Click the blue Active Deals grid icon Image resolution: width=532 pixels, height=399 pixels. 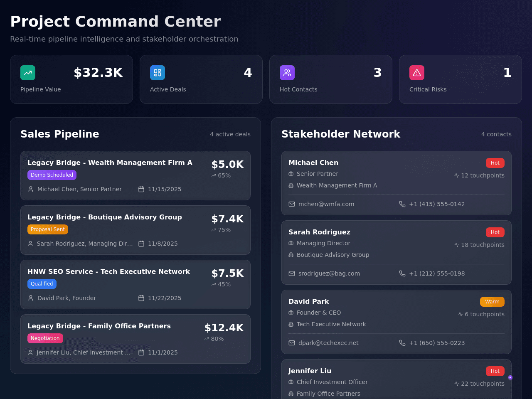tap(158, 73)
